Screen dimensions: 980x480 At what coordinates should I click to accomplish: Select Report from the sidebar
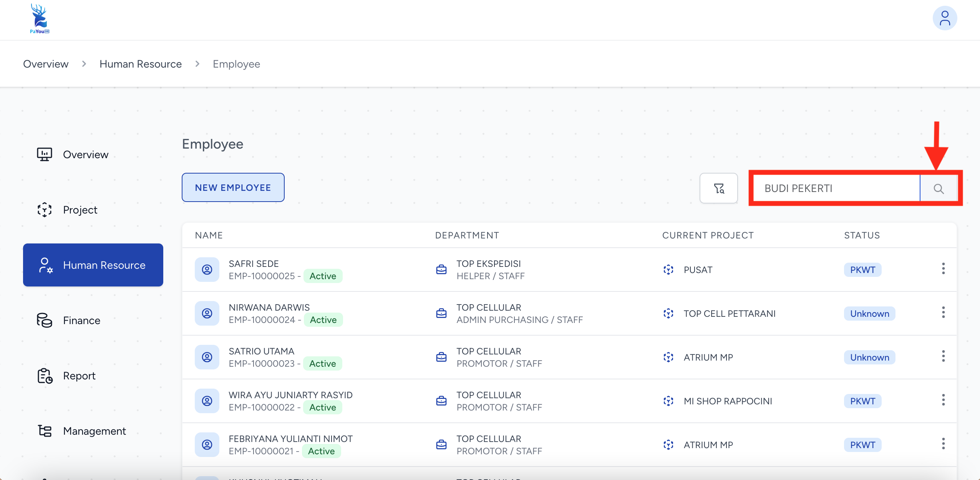pos(79,376)
